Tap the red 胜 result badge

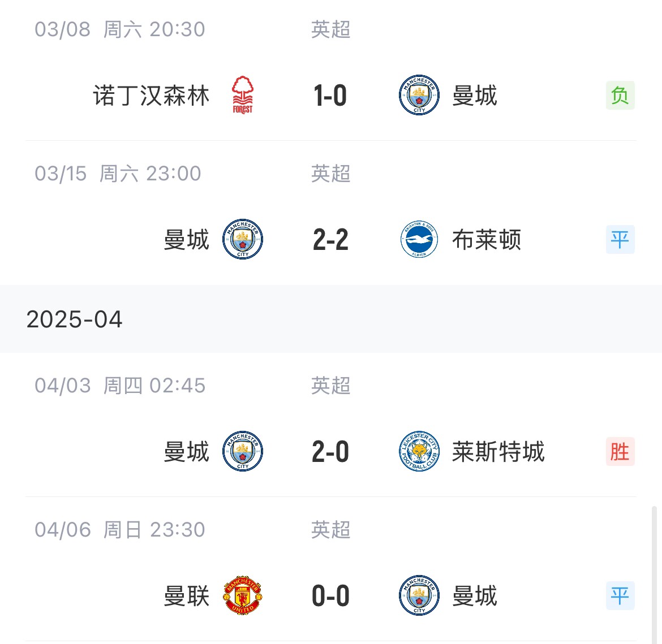pyautogui.click(x=620, y=452)
